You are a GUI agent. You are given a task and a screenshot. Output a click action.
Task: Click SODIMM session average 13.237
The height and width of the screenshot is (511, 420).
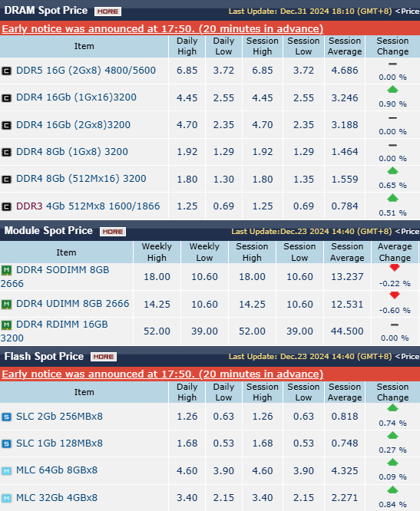[x=347, y=277]
